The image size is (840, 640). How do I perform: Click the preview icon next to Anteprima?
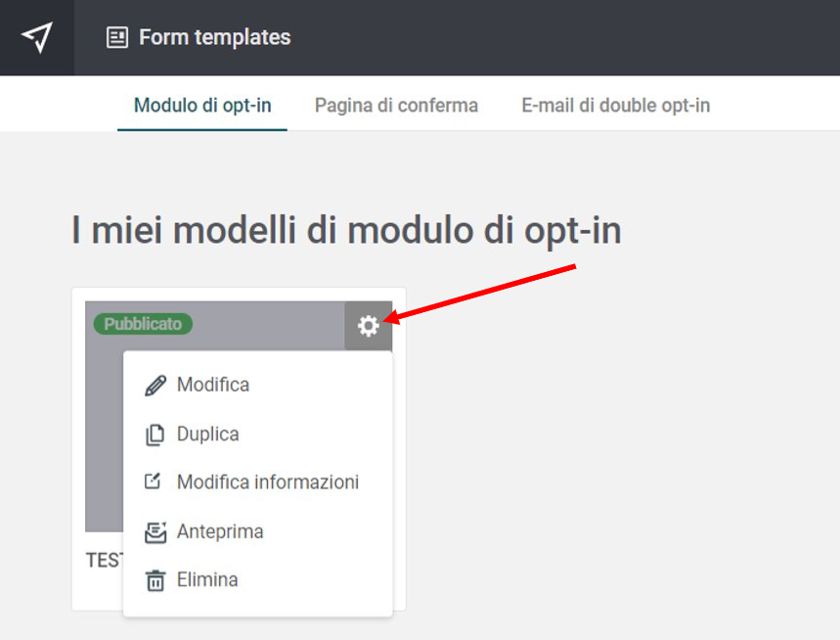pyautogui.click(x=155, y=531)
